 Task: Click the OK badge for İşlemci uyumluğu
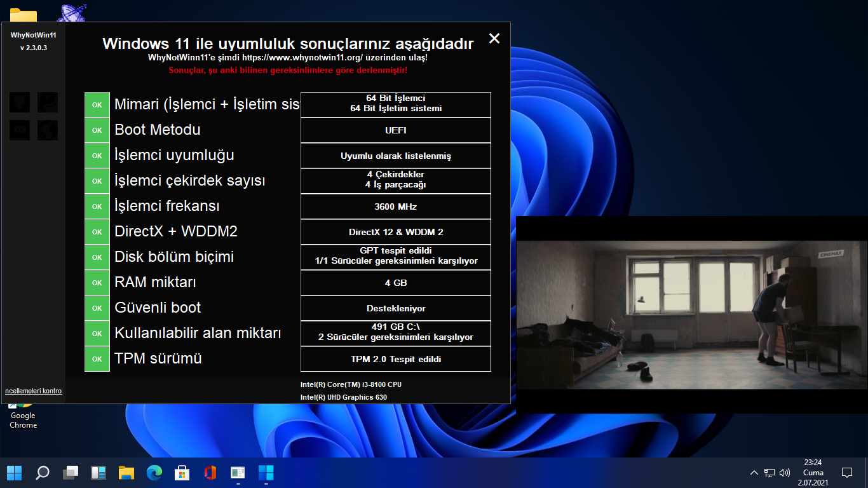[x=97, y=156]
